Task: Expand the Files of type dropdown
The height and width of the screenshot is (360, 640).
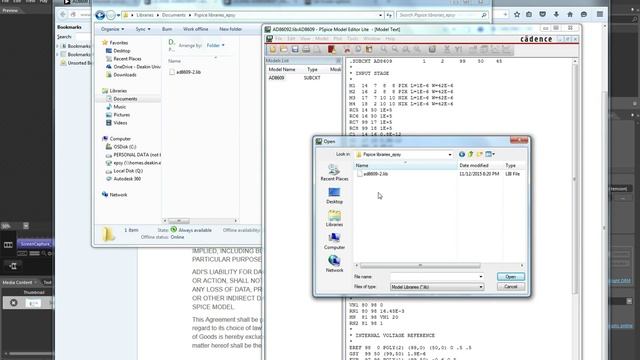Action: (480, 287)
